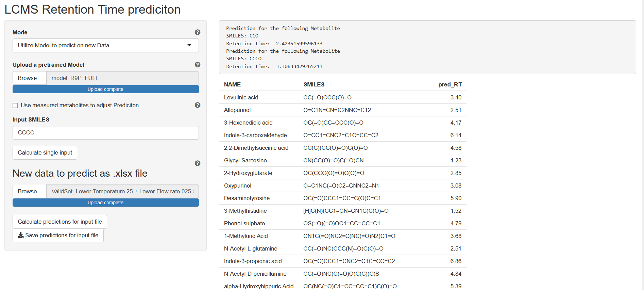The image size is (644, 290).
Task: Click the pred_RT column header
Action: pyautogui.click(x=450, y=84)
